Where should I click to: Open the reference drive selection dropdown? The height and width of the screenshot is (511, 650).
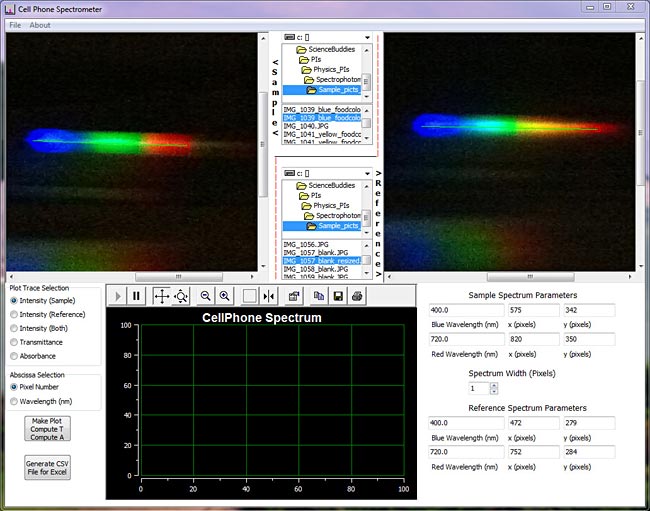tap(368, 174)
